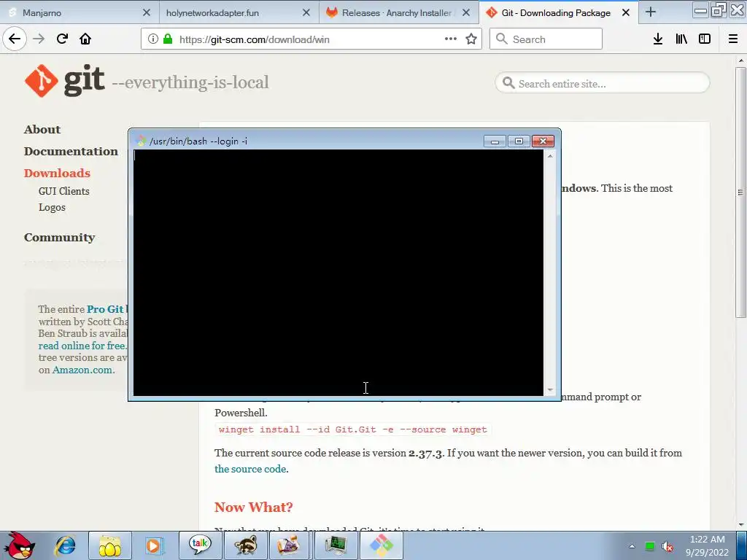Open the browser home page icon
The width and height of the screenshot is (747, 560).
pos(85,39)
